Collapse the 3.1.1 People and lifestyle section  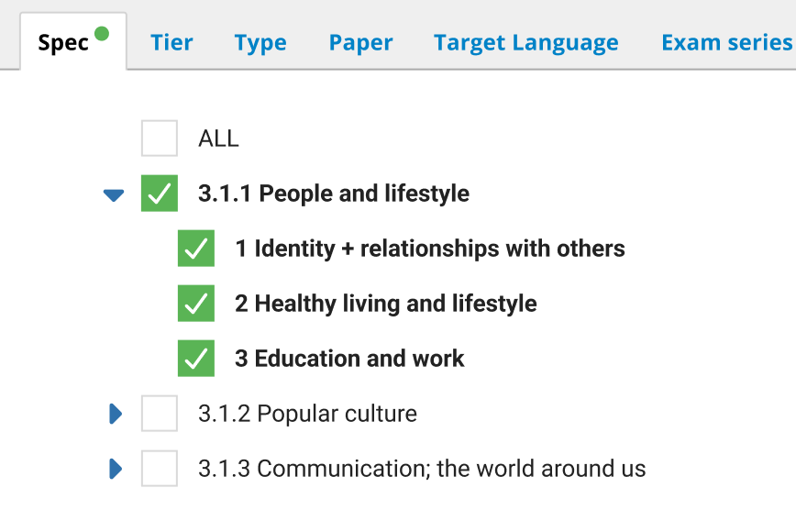(113, 194)
